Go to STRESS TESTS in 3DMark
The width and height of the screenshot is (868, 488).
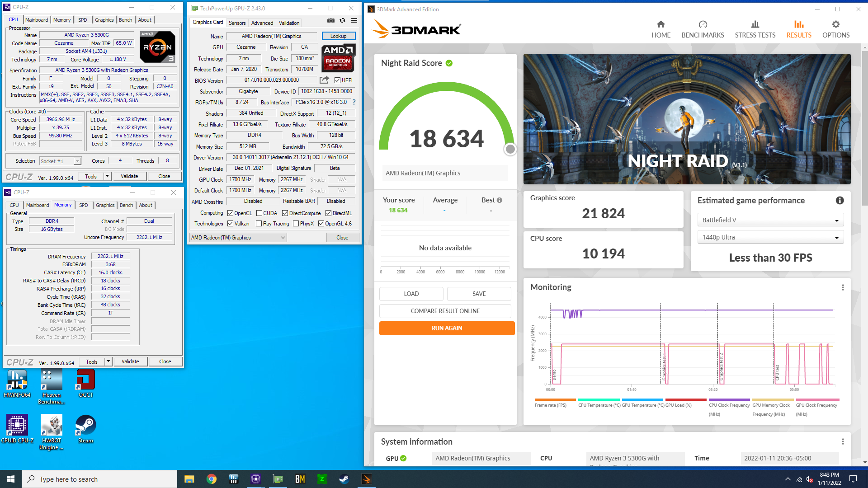click(755, 29)
